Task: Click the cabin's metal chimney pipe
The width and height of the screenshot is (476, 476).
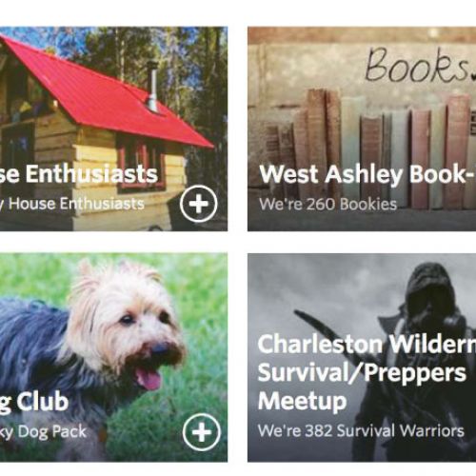Action: [x=152, y=87]
